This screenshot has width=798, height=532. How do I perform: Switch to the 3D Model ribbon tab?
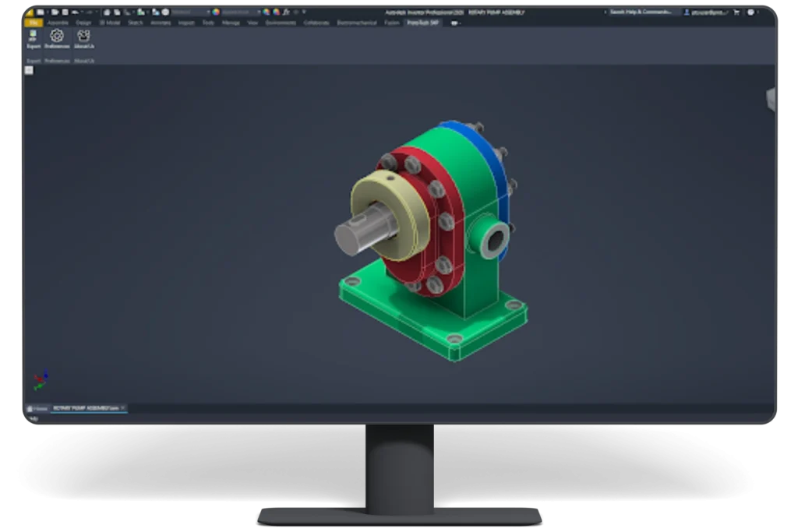tap(109, 23)
